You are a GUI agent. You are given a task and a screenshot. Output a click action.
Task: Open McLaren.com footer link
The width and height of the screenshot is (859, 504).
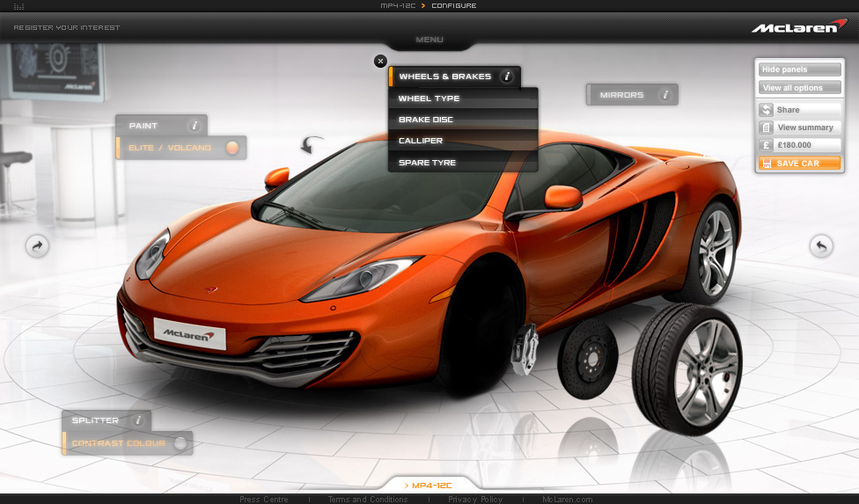[x=568, y=499]
